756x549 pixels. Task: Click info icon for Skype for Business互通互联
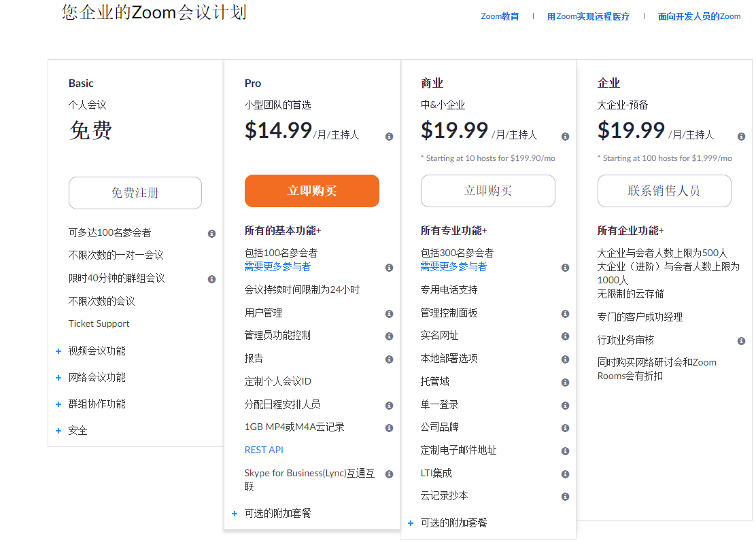[389, 474]
